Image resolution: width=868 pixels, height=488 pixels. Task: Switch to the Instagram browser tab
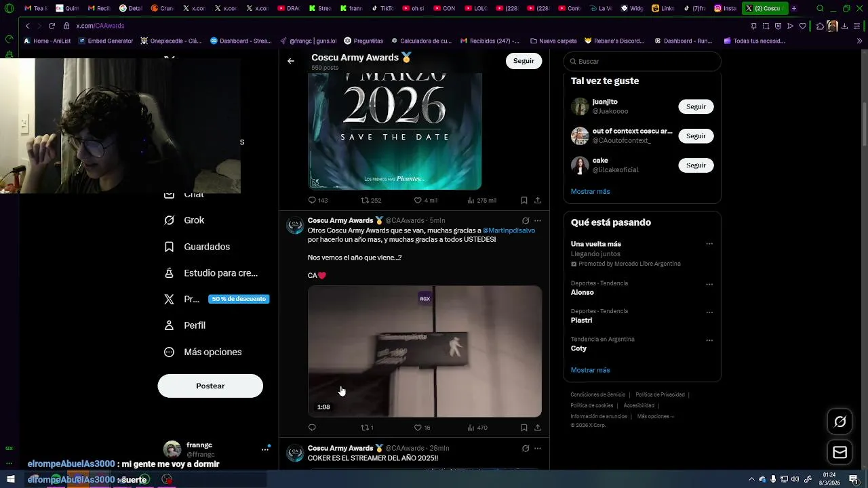coord(725,8)
